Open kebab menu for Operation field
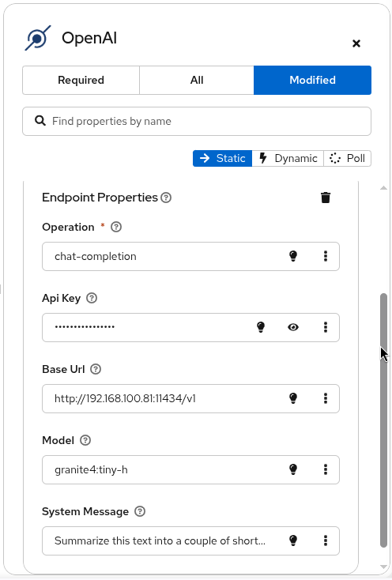 click(326, 256)
